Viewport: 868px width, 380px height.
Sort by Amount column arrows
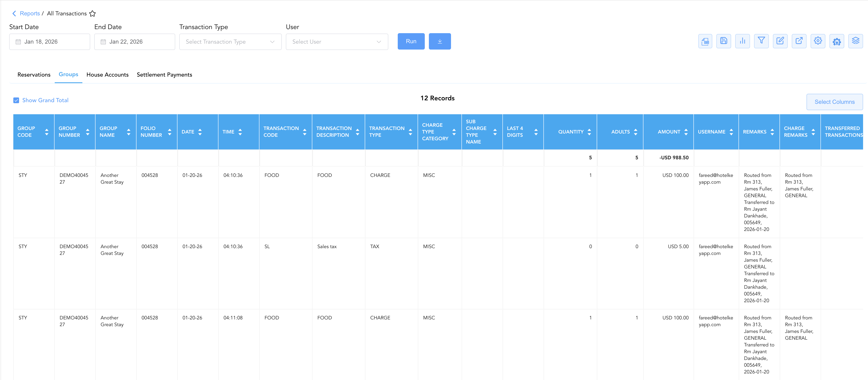point(686,132)
